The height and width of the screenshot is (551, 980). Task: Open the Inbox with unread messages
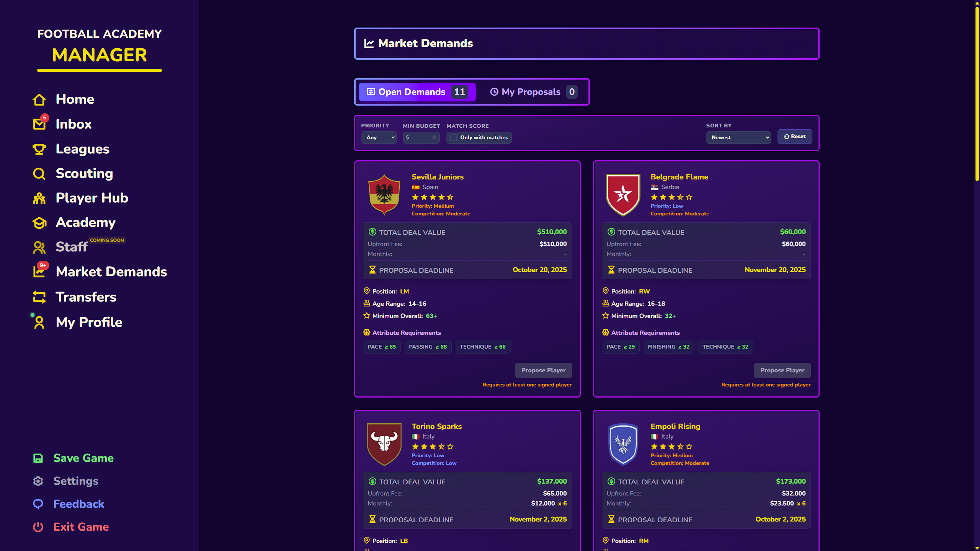73,124
